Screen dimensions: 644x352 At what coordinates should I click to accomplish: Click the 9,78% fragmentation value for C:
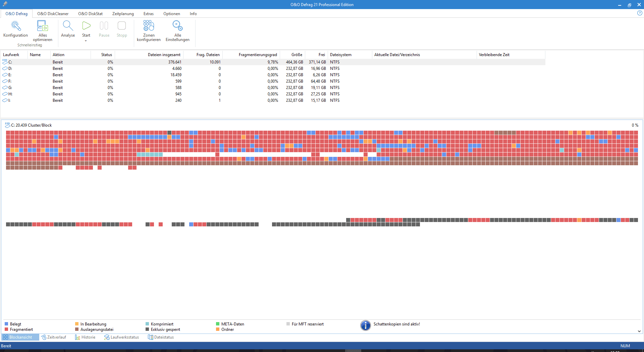tap(273, 62)
